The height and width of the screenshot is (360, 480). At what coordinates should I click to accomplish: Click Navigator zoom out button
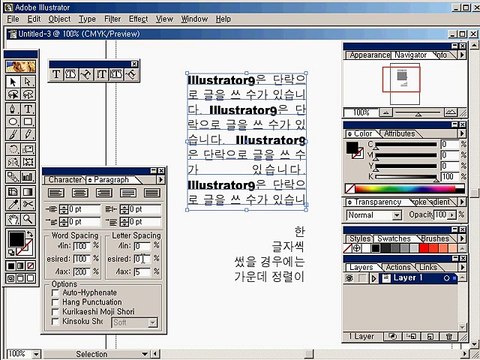[386, 113]
